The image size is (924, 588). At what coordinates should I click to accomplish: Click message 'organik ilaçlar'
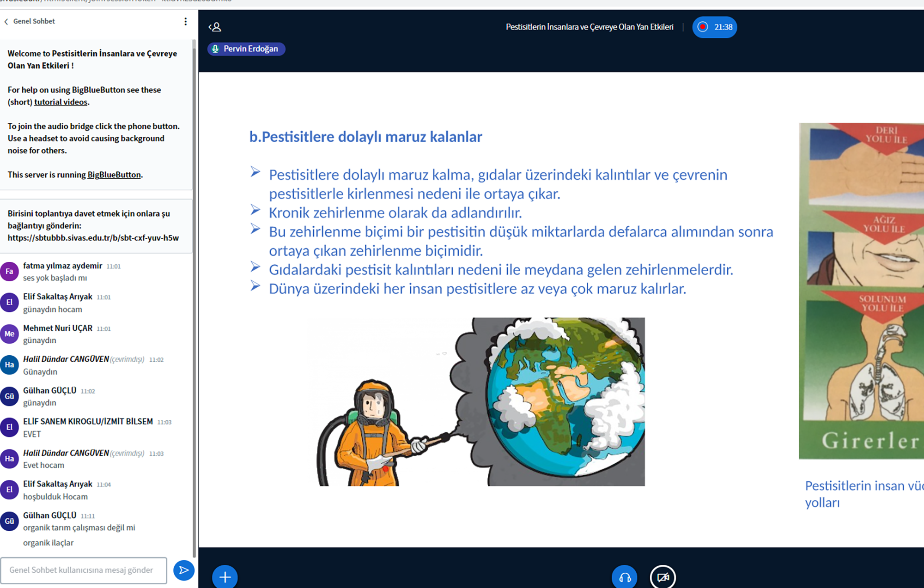click(x=48, y=543)
